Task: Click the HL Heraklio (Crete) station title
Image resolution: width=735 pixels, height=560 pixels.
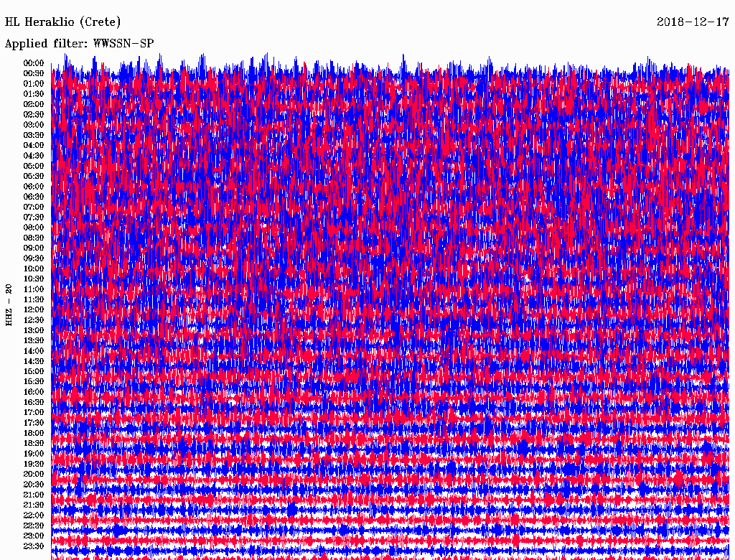Action: tap(63, 22)
